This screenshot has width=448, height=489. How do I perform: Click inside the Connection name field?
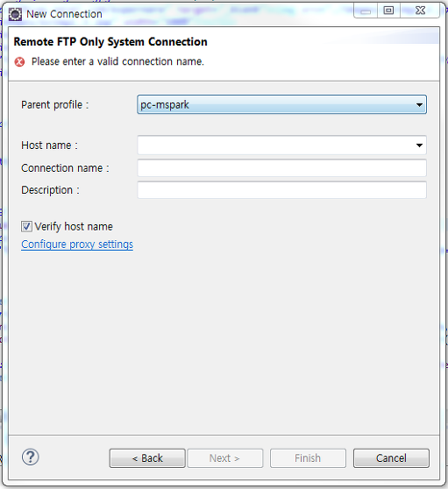click(281, 167)
